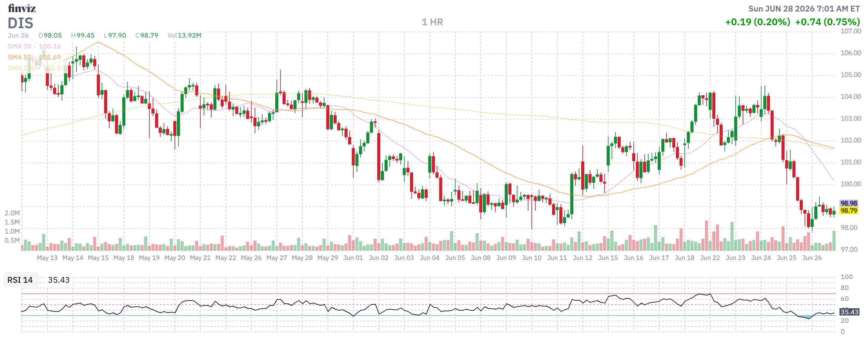The width and height of the screenshot is (868, 341).
Task: Click the 105.00 price axis label
Action: tap(850, 75)
